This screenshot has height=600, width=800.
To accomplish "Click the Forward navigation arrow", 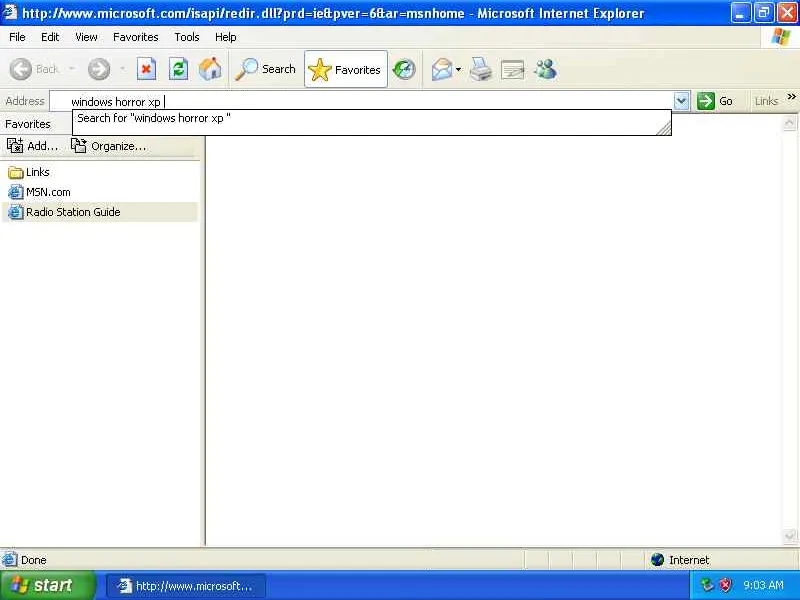I will 98,69.
